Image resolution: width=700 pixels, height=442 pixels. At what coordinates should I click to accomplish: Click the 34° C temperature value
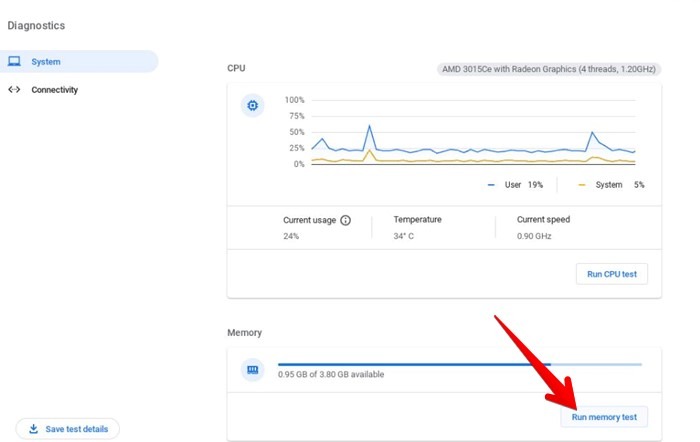(x=404, y=236)
